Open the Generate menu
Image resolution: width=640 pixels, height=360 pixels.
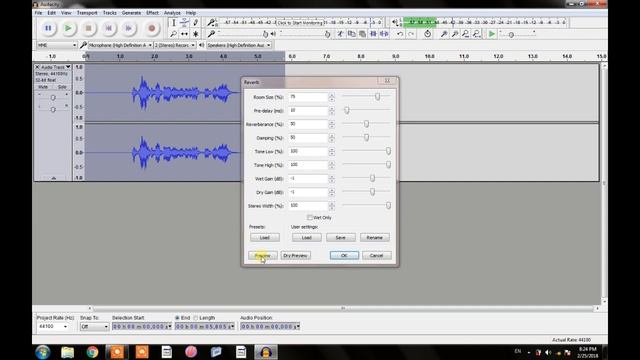coord(131,13)
